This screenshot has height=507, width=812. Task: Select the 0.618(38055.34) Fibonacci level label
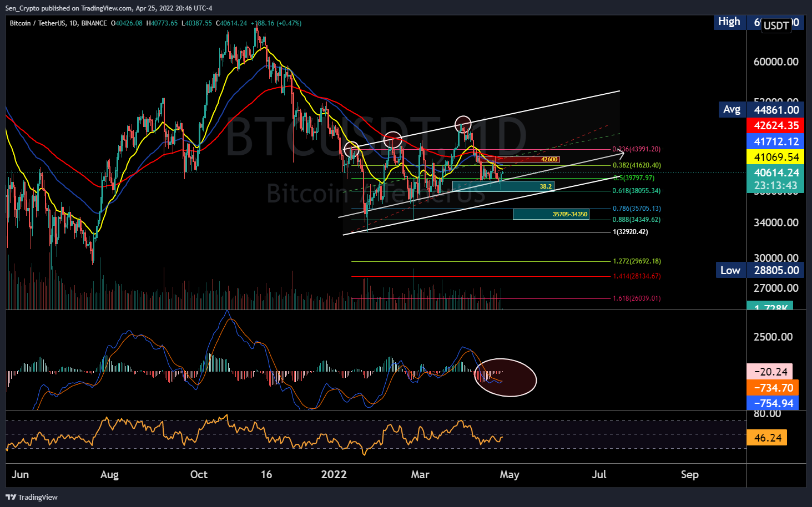pos(637,191)
